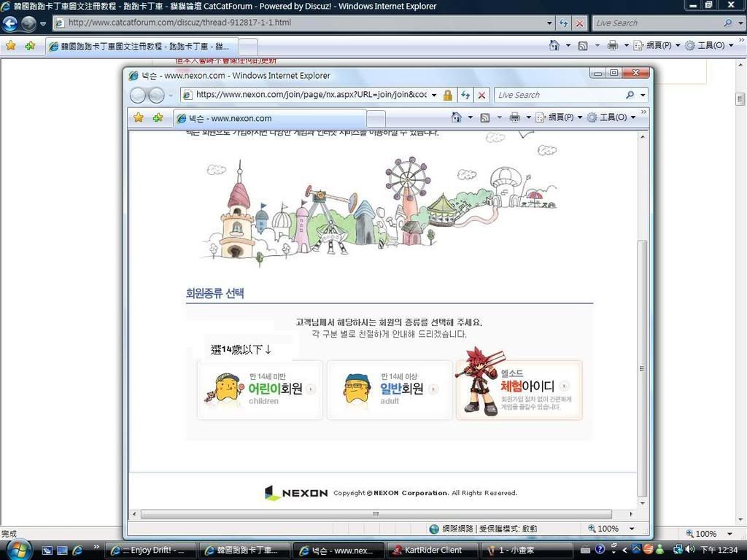Click the lock security icon in Nexon address bar
Image resolution: width=747 pixels, height=560 pixels.
click(x=448, y=95)
